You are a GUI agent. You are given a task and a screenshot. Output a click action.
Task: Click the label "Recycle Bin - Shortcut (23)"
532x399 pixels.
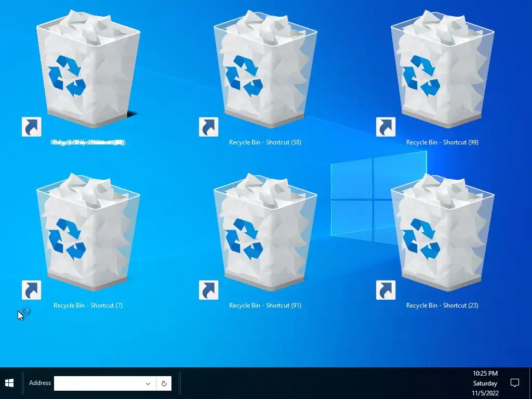[x=443, y=305]
